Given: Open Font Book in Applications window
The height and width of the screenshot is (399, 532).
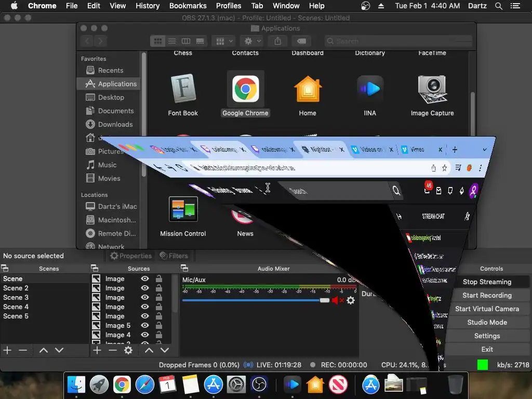Looking at the screenshot, I should pos(183,89).
